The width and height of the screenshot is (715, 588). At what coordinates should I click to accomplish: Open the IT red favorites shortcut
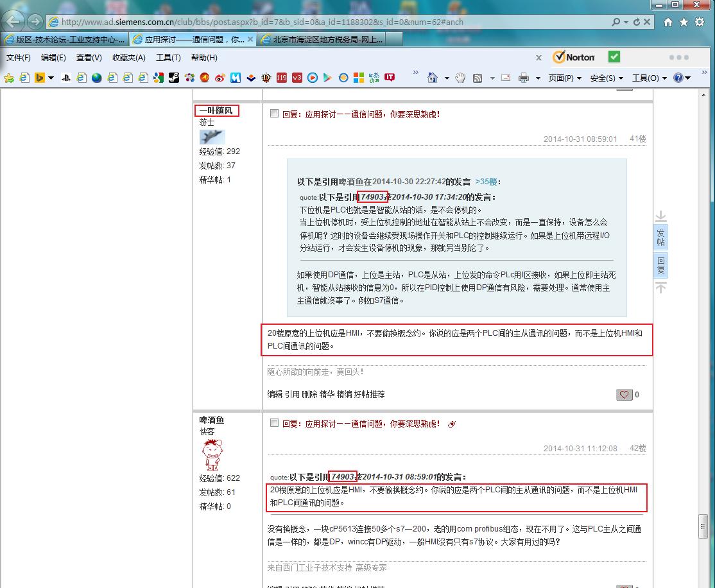[x=390, y=77]
